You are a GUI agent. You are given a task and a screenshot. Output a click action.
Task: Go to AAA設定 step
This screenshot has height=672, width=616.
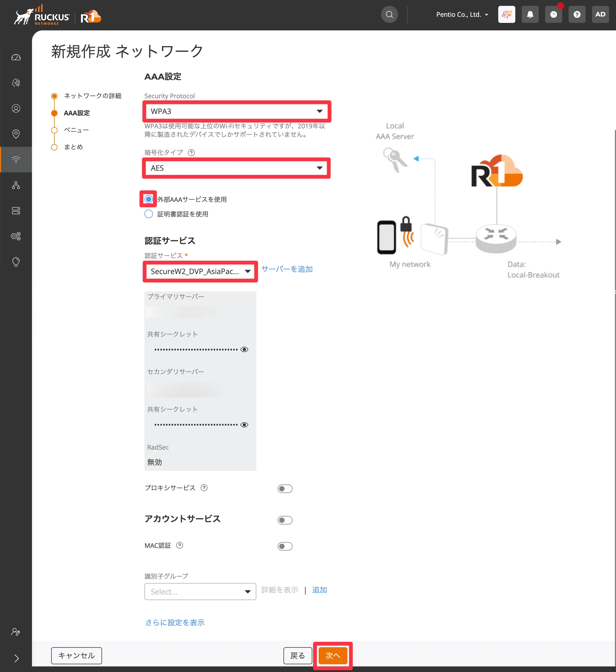(77, 113)
